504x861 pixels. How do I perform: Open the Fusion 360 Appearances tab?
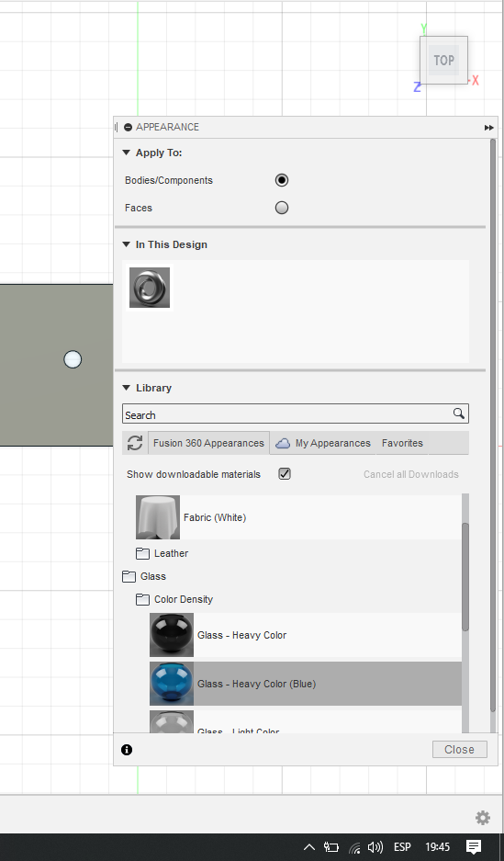[x=208, y=443]
